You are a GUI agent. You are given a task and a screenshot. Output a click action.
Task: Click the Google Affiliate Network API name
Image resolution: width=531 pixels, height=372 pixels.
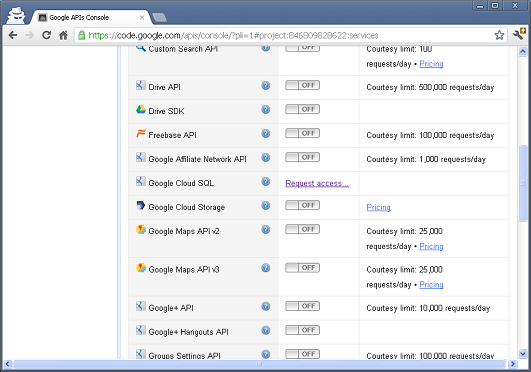point(197,159)
